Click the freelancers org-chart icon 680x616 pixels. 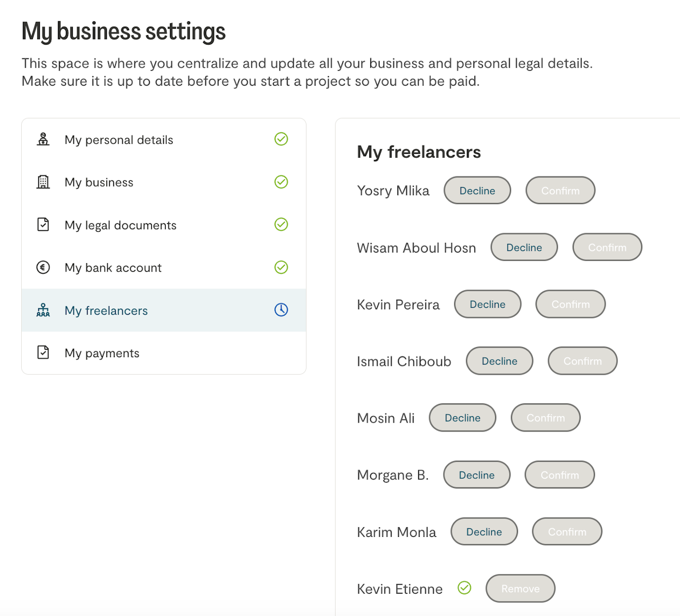[43, 310]
